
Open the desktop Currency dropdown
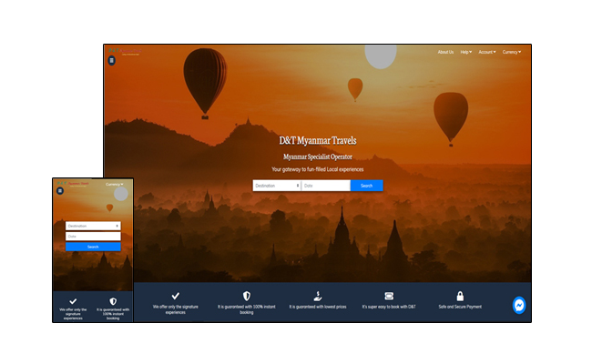(x=512, y=52)
